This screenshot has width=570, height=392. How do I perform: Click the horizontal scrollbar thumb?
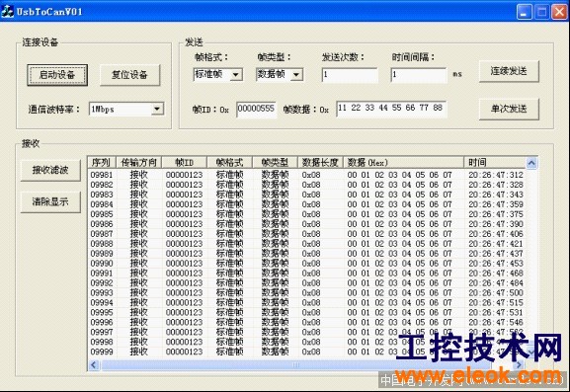pyautogui.click(x=296, y=364)
